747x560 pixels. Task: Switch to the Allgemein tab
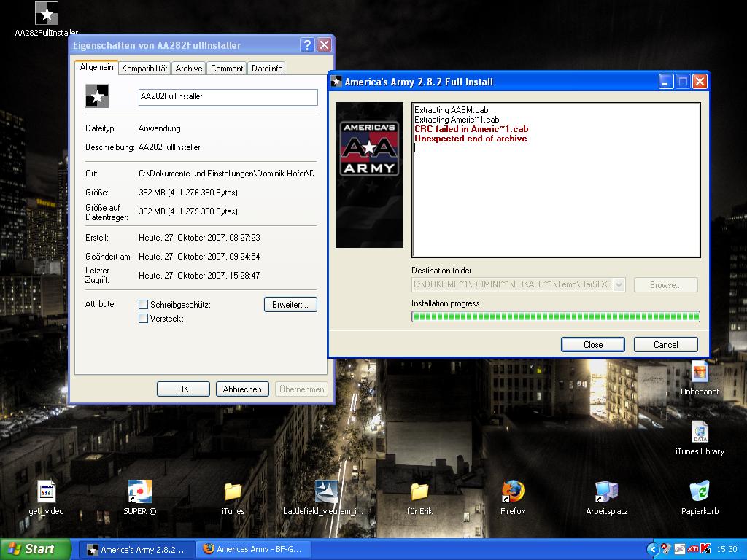(x=97, y=67)
